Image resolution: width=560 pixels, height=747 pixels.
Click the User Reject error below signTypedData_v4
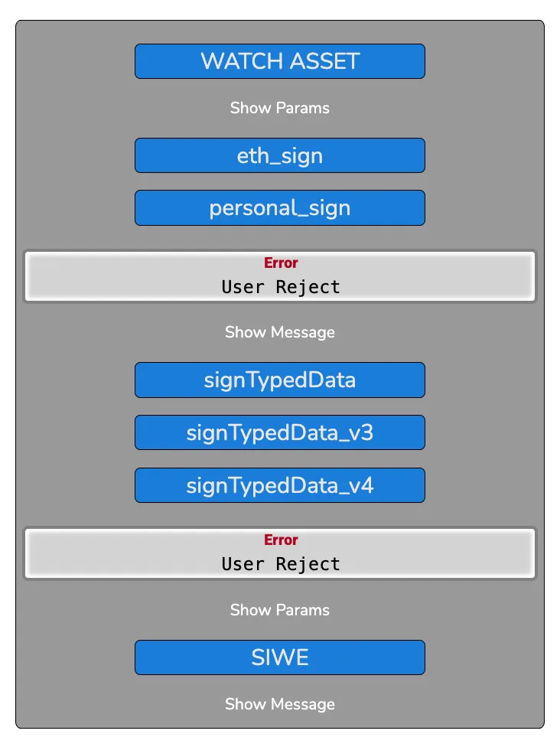(279, 553)
